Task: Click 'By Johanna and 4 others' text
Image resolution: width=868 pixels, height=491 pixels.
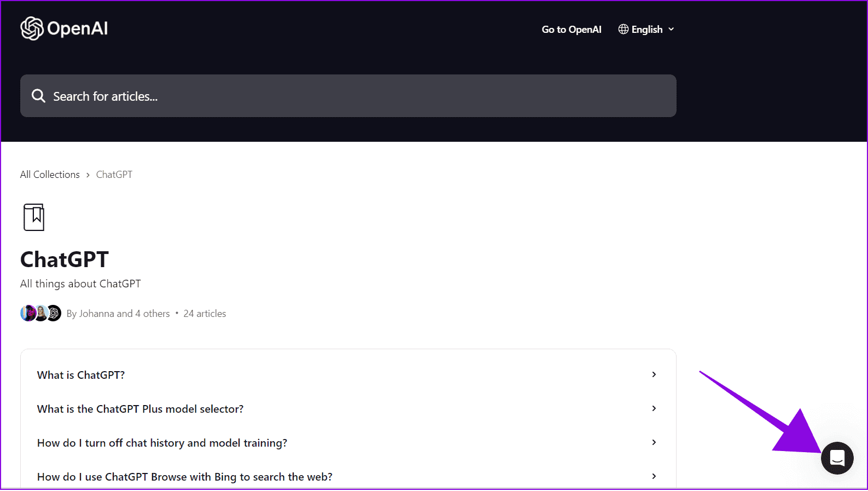Action: (118, 314)
